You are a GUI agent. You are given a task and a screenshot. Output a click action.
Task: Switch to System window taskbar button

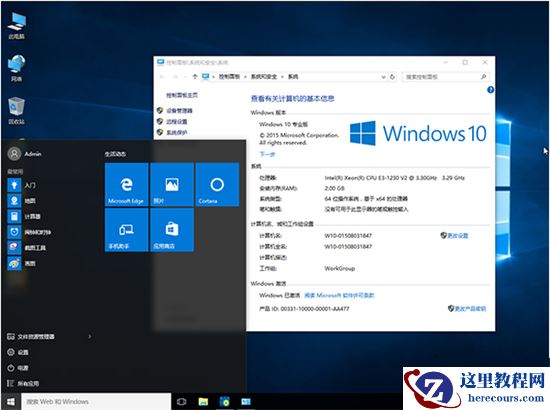pyautogui.click(x=246, y=402)
